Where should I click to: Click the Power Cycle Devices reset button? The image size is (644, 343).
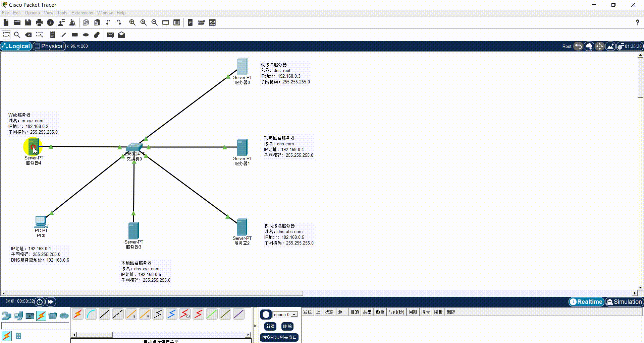pos(40,302)
